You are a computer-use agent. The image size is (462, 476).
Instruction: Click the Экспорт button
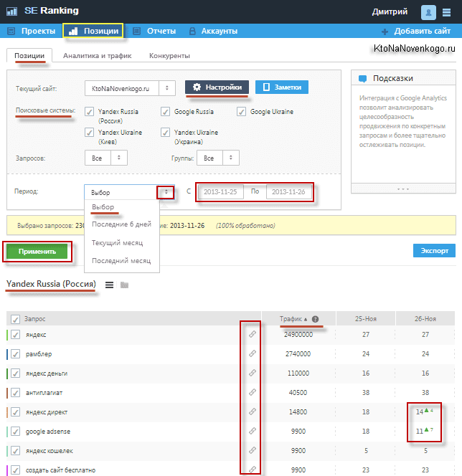tap(434, 251)
